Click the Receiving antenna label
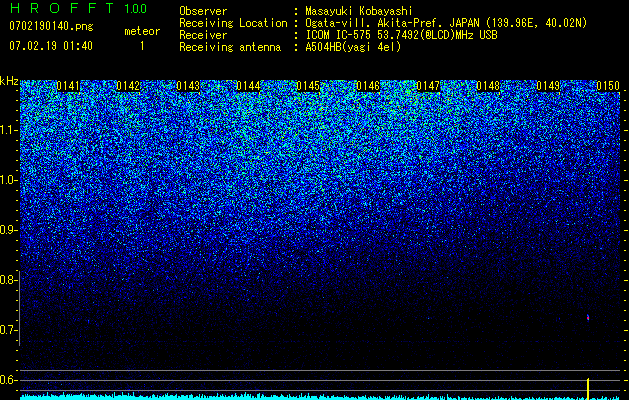 pyautogui.click(x=230, y=47)
